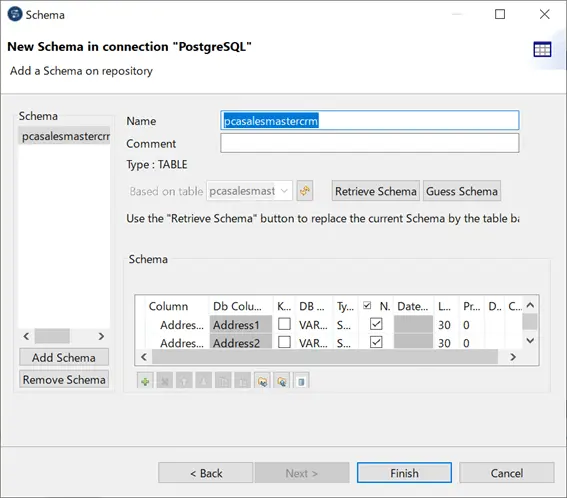This screenshot has height=498, width=567.
Task: Click the schema table's horizontal scrollbar
Action: [x=325, y=357]
